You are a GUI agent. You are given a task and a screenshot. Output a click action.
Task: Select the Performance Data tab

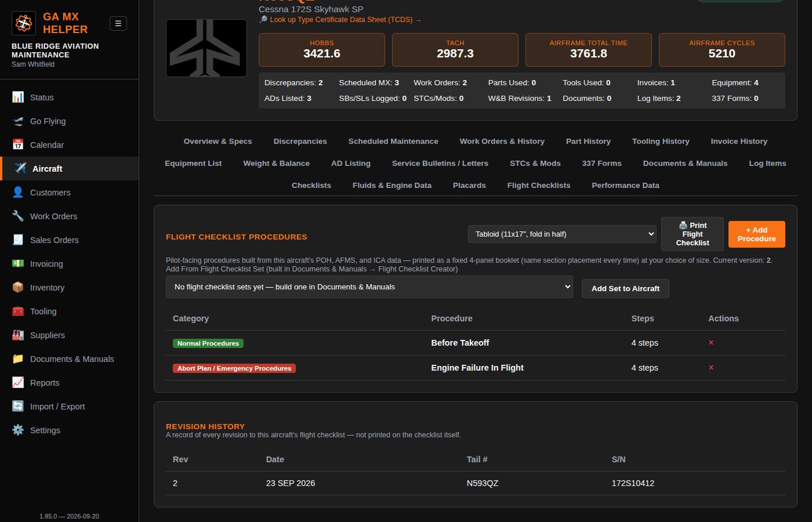[626, 186]
